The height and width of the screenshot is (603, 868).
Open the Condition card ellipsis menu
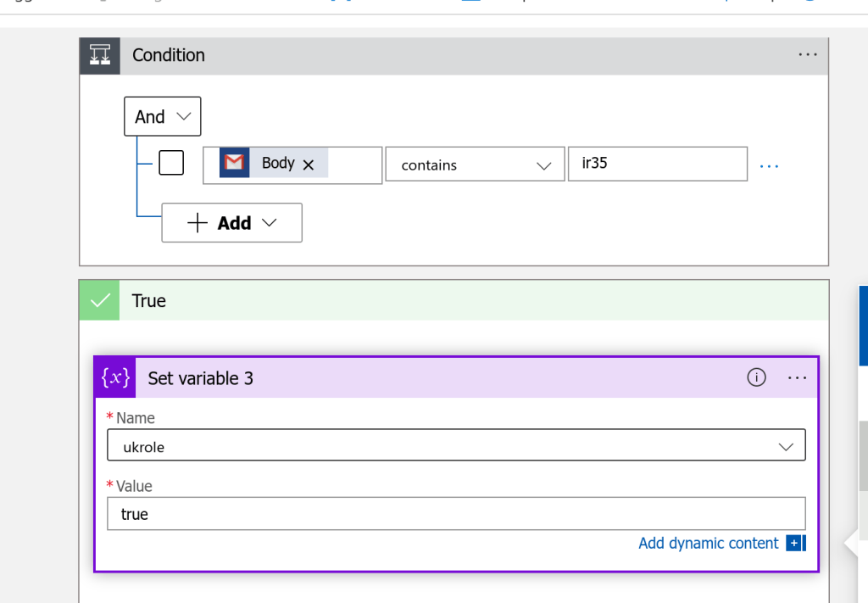(x=807, y=55)
